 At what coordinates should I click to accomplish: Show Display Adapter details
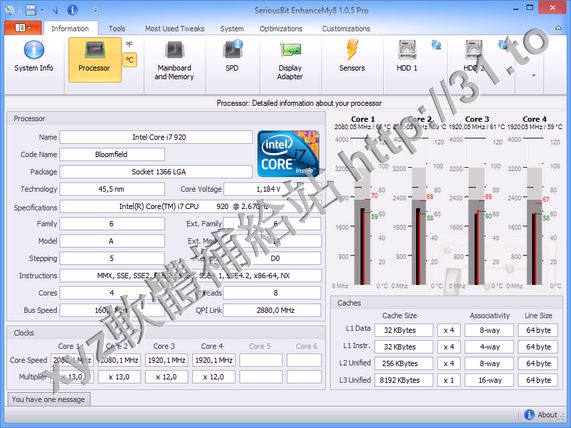click(290, 61)
